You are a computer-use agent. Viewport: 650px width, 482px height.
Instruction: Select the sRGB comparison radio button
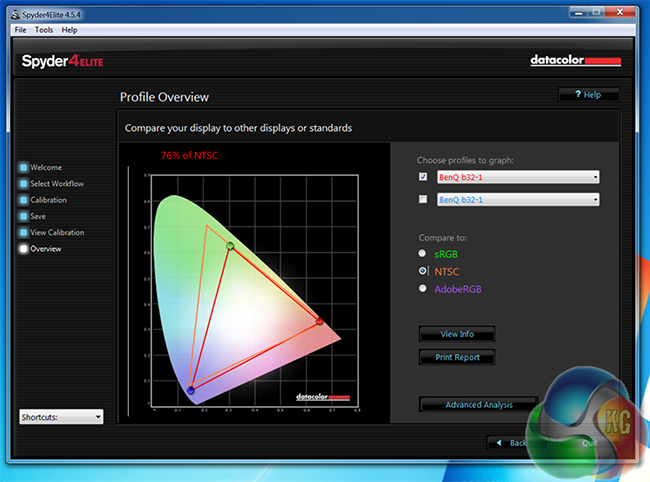424,254
